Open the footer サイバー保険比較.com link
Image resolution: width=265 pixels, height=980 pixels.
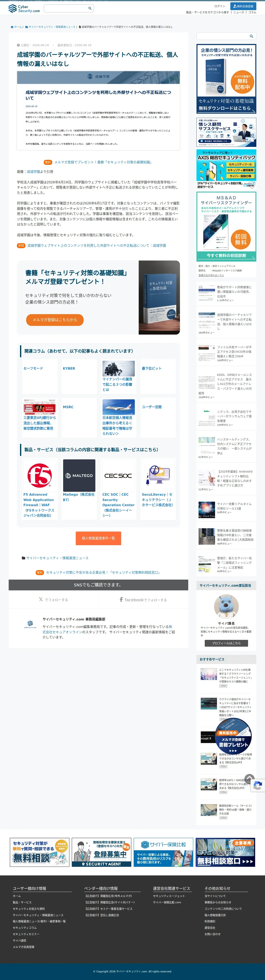tap(167, 902)
